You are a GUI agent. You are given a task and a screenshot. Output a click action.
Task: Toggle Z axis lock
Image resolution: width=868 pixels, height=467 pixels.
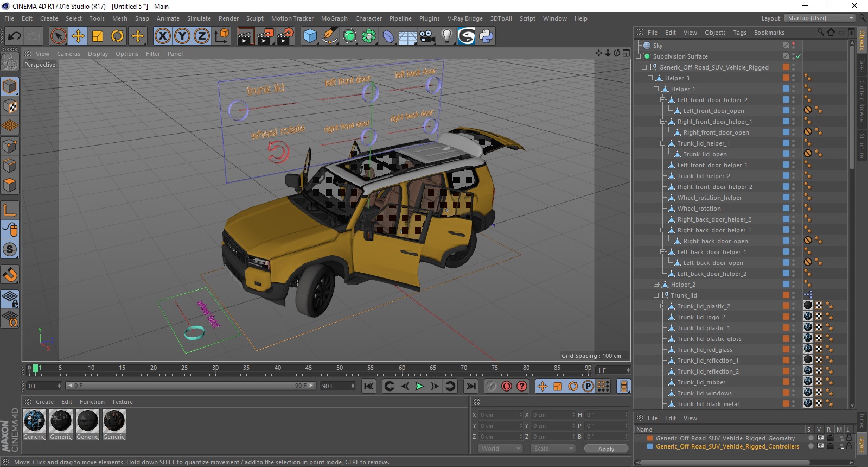202,36
